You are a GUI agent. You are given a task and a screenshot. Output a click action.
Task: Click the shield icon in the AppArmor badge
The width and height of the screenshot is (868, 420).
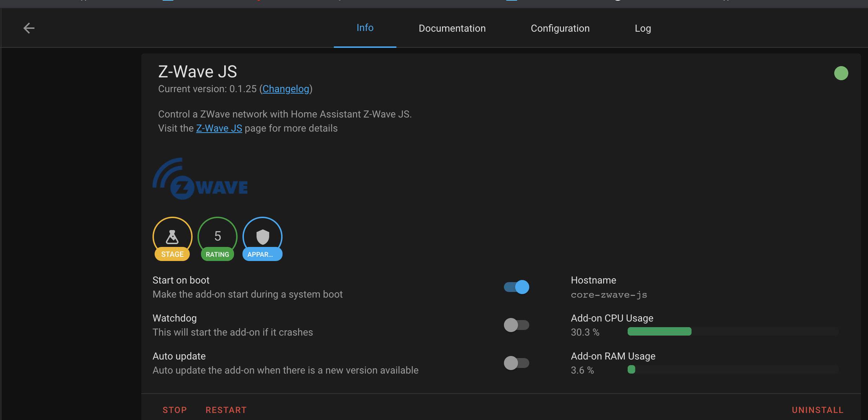(x=262, y=236)
